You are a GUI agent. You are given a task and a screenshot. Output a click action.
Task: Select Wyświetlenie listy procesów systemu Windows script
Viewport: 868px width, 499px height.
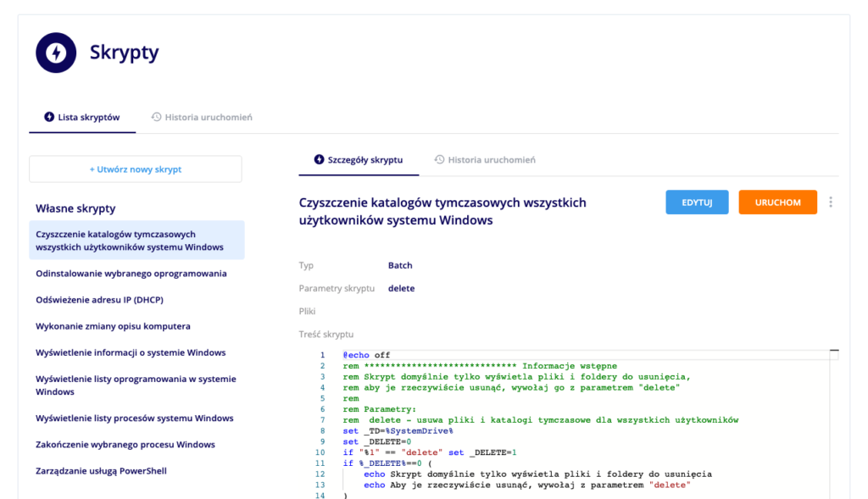click(x=135, y=419)
